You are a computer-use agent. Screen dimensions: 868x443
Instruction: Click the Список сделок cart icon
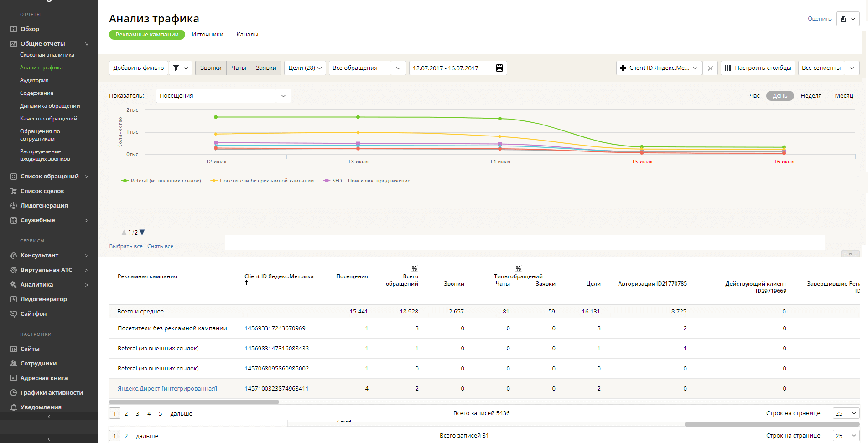[14, 191]
